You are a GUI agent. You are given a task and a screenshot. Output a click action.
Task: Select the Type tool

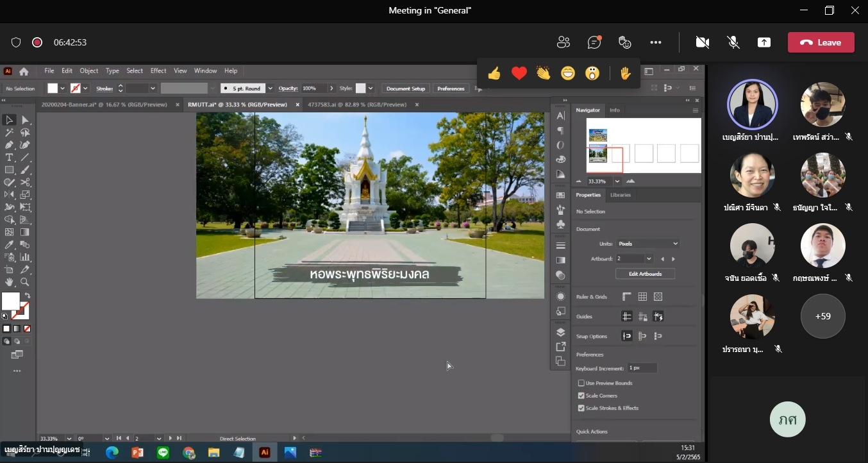click(10, 158)
